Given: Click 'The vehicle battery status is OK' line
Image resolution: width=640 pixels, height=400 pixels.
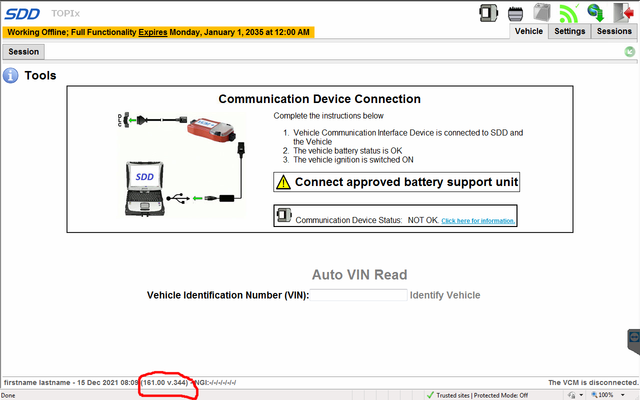Looking at the screenshot, I should point(348,151).
